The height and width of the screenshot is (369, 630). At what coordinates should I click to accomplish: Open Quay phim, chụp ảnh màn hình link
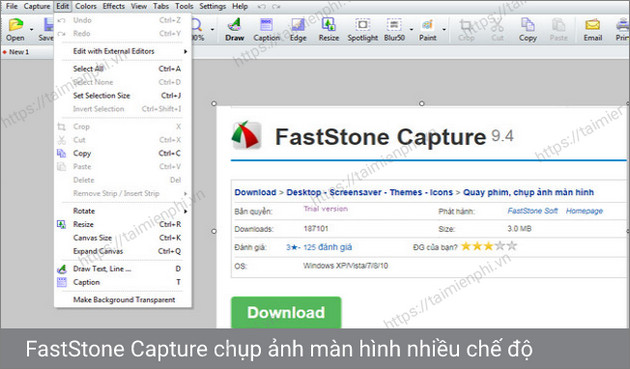point(528,192)
